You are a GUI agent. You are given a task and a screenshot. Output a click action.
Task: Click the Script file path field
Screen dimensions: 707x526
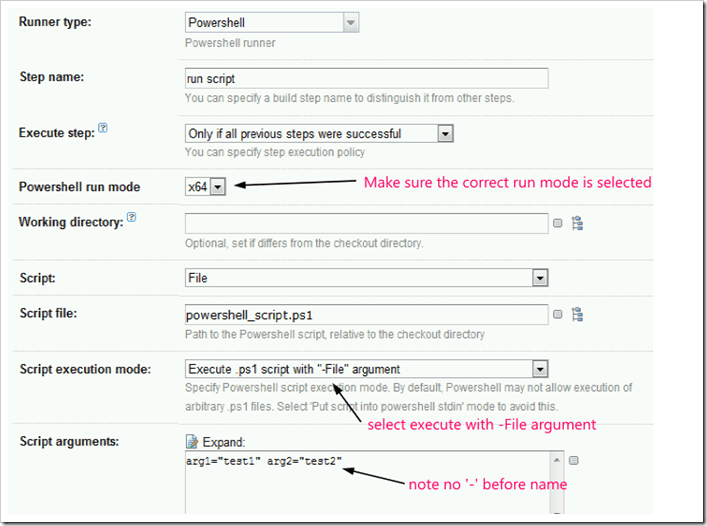(366, 314)
